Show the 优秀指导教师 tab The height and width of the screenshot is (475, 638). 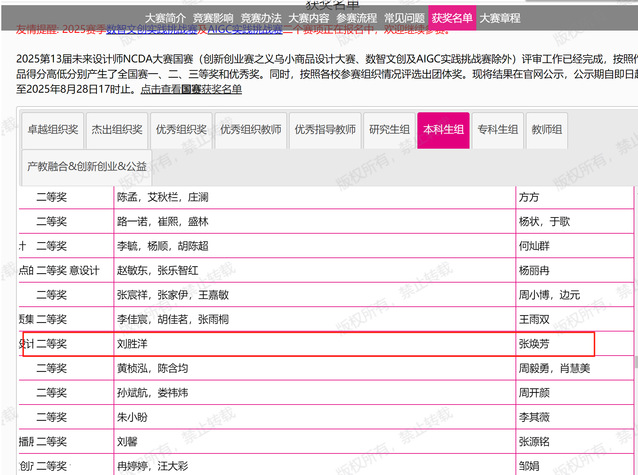point(325,130)
